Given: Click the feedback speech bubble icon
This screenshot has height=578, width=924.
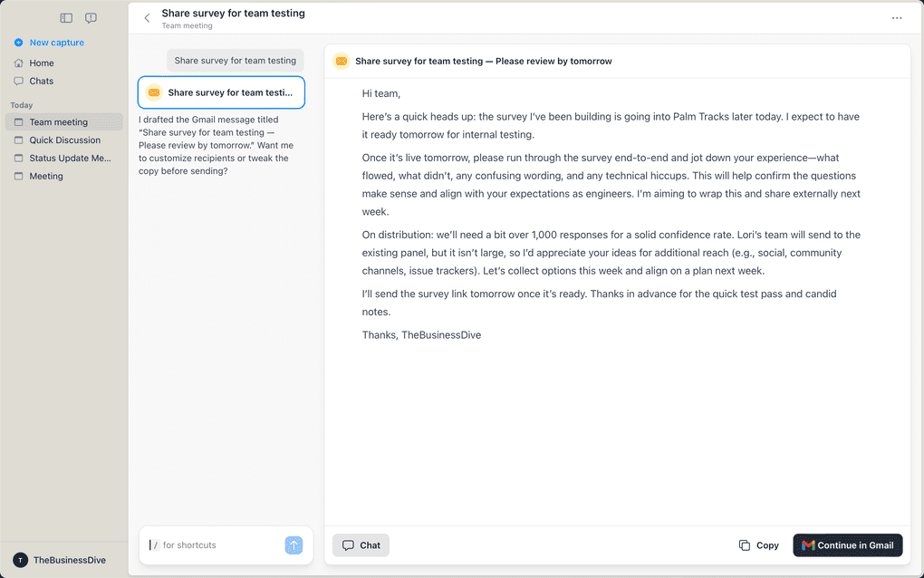Looking at the screenshot, I should click(91, 18).
